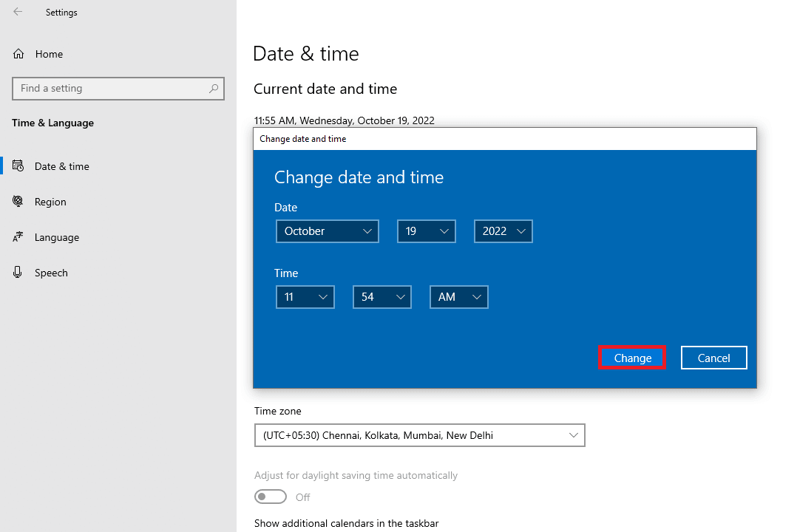Click inside the Find a setting search box
Image resolution: width=797 pixels, height=532 pixels.
[111, 88]
